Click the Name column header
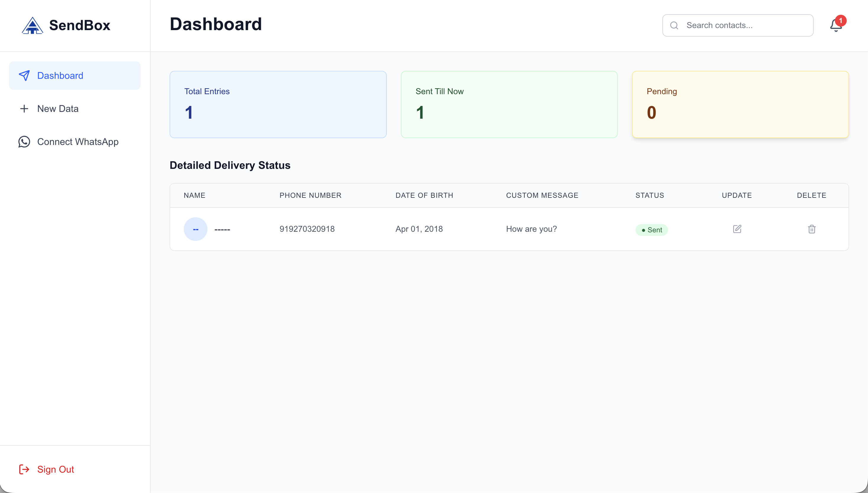Screen dimensions: 868x493 coord(194,195)
